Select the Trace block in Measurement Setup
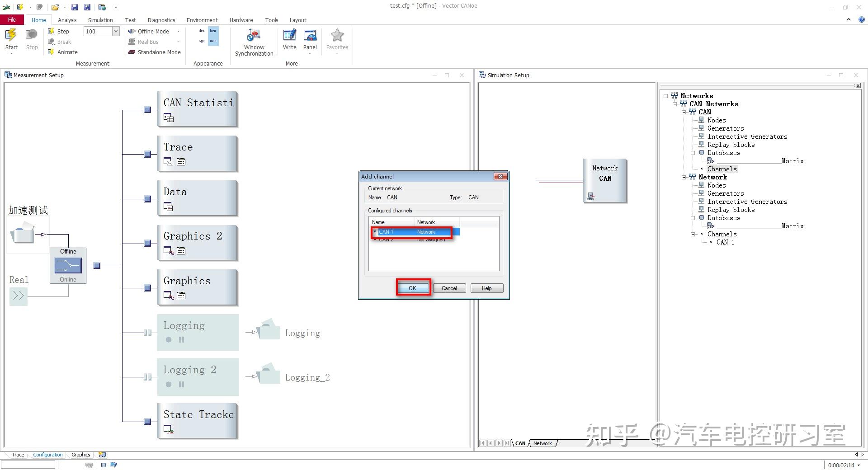The height and width of the screenshot is (470, 868). [x=197, y=154]
